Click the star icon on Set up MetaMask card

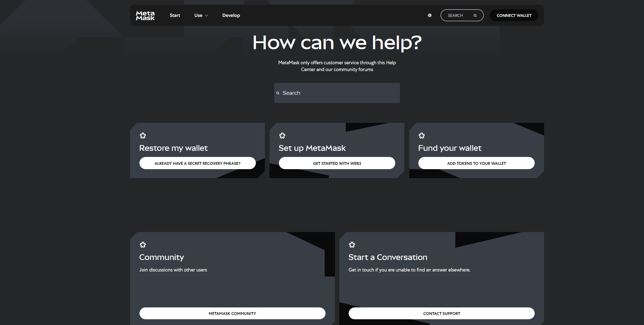(282, 135)
